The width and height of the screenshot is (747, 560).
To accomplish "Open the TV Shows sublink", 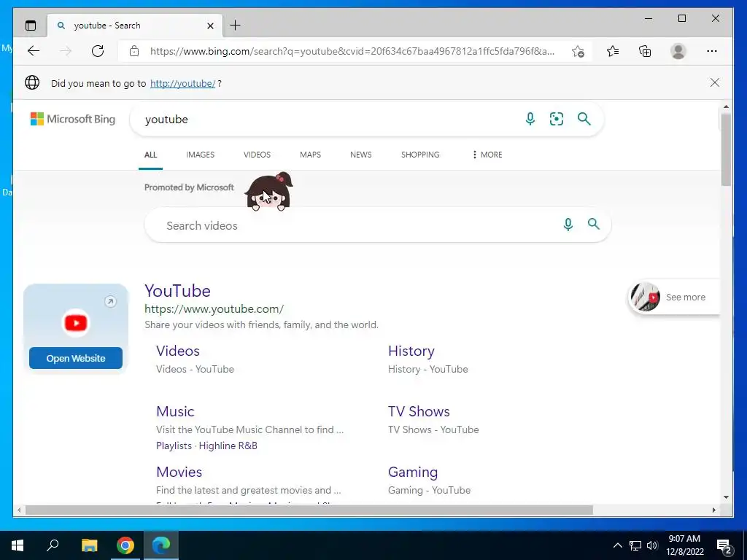I will coord(419,411).
